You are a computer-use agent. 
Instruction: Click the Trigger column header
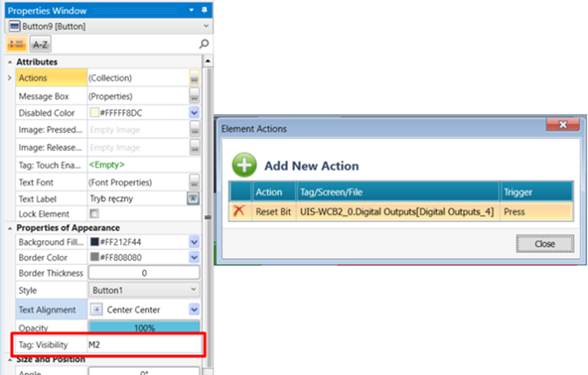click(x=536, y=191)
